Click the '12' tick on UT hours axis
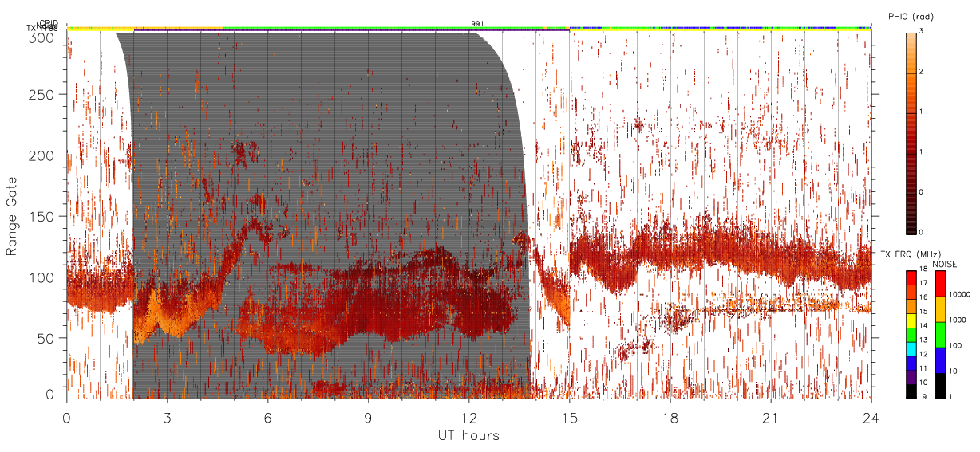Image resolution: width=980 pixels, height=452 pixels. tap(468, 418)
